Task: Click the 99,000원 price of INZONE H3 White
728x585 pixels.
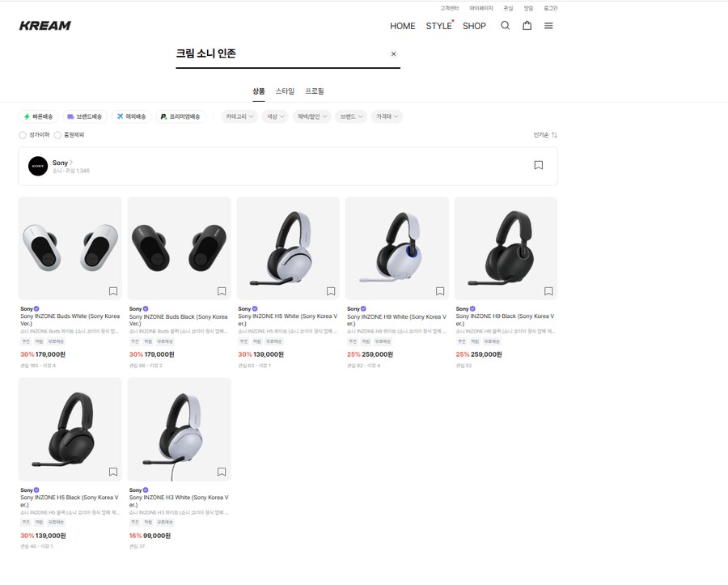Action: 157,536
